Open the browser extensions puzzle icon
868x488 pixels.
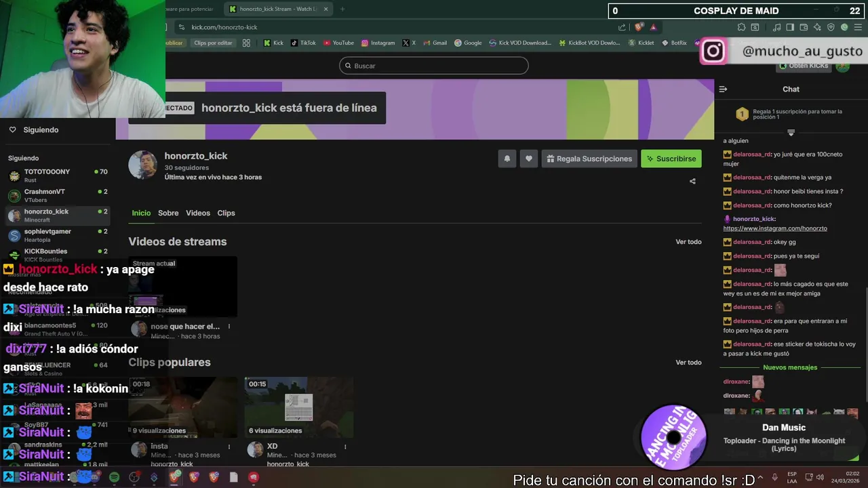pos(741,27)
